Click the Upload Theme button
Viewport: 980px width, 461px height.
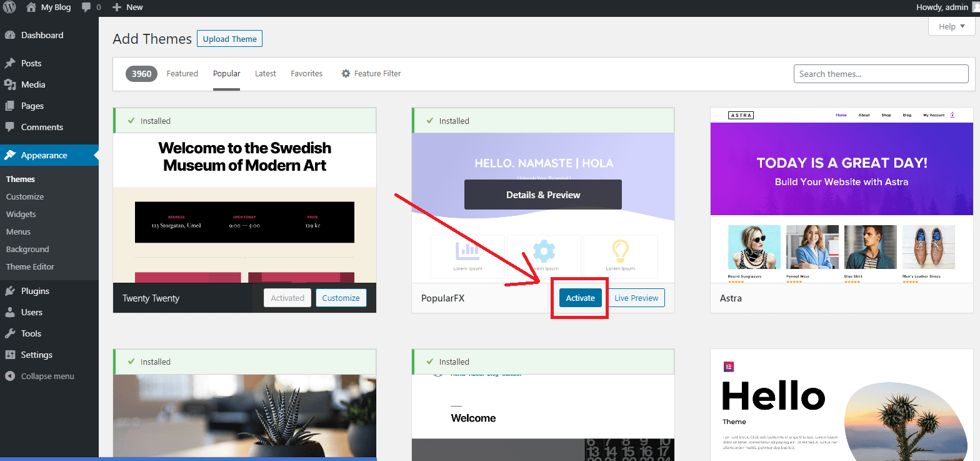coord(229,39)
